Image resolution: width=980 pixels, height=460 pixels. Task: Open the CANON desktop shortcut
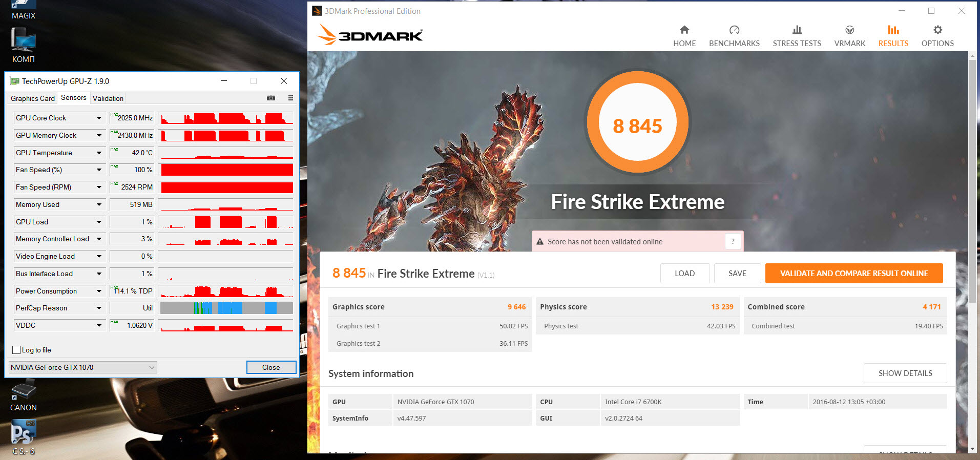point(24,396)
